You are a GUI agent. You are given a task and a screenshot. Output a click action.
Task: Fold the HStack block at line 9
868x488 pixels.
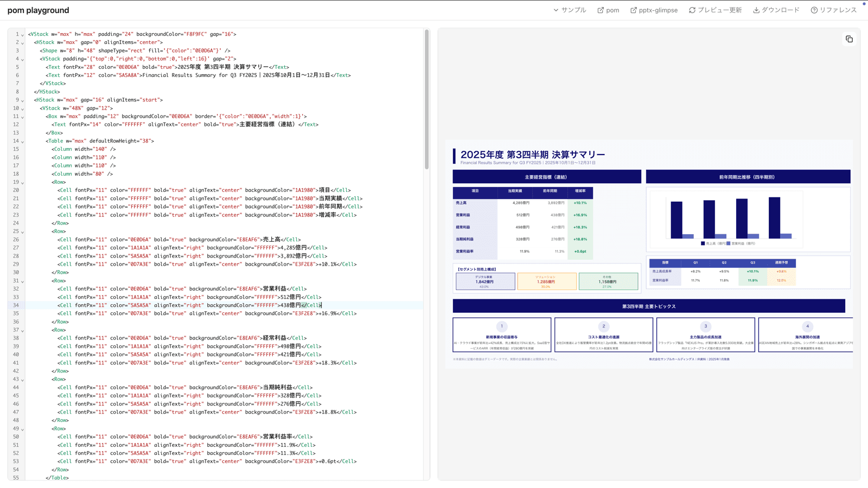coord(22,100)
